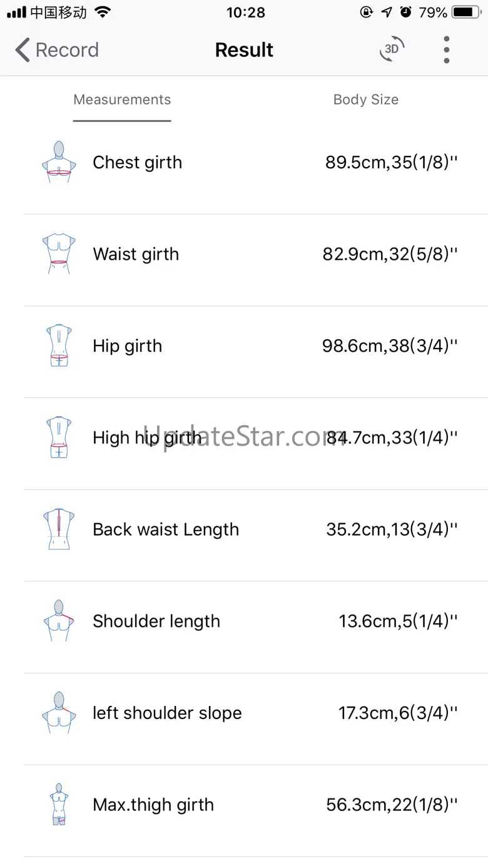The width and height of the screenshot is (488, 868).
Task: Tap the Max.thigh girth diagram icon
Action: pyautogui.click(x=59, y=805)
